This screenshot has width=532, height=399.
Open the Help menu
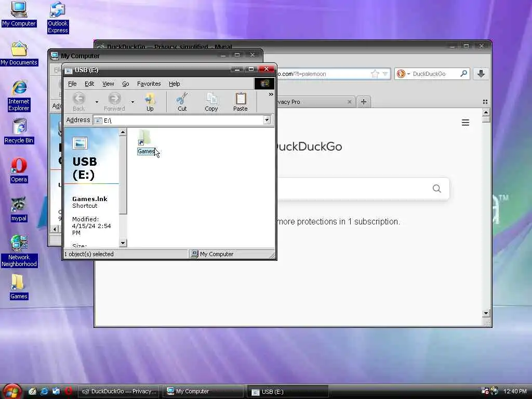pos(175,84)
